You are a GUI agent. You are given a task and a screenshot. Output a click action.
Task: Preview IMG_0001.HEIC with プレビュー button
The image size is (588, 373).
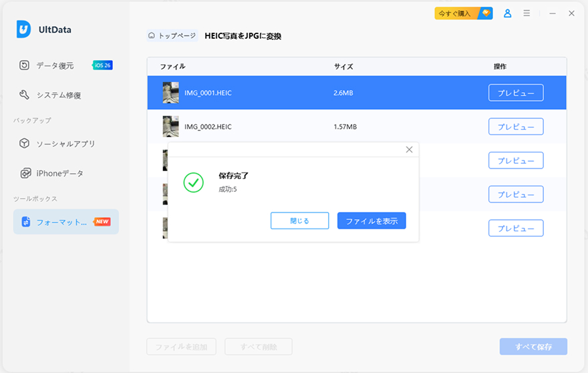click(x=516, y=93)
